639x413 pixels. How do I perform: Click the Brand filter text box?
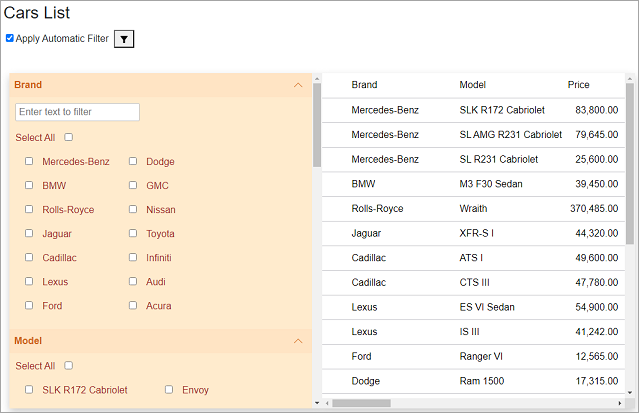click(x=77, y=112)
